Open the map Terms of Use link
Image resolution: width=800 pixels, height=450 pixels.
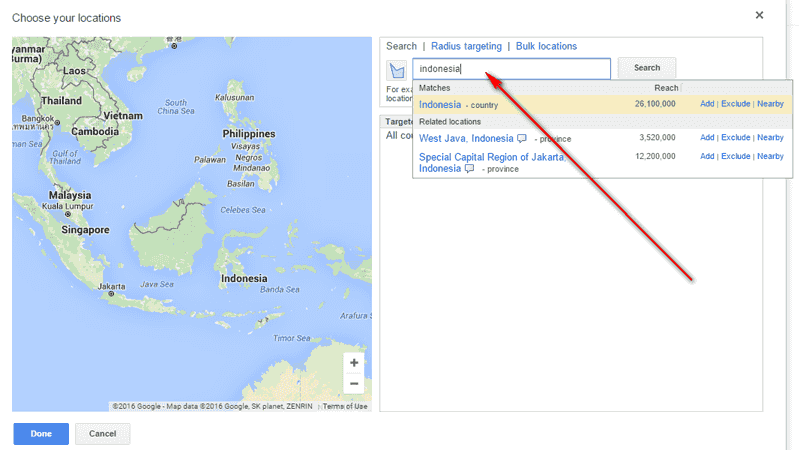[x=344, y=406]
